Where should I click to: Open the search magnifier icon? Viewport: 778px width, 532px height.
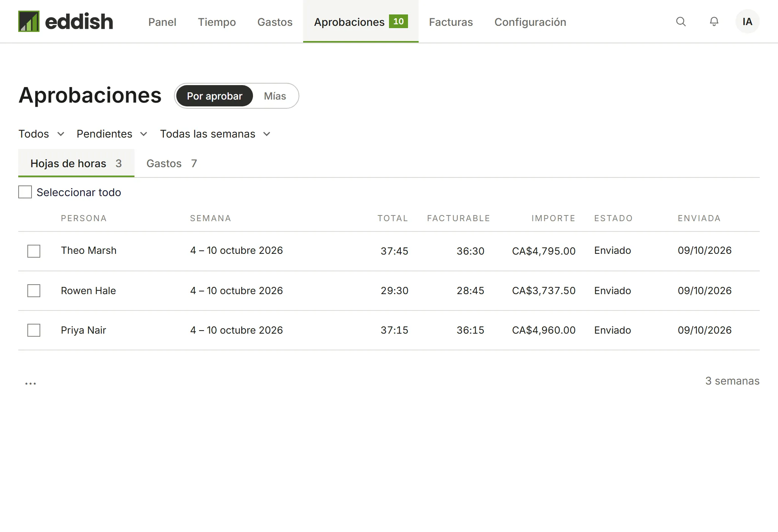click(681, 22)
